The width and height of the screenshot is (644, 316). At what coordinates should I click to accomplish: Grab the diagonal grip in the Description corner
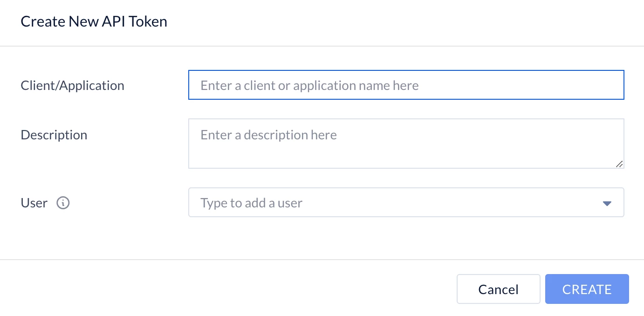click(619, 164)
